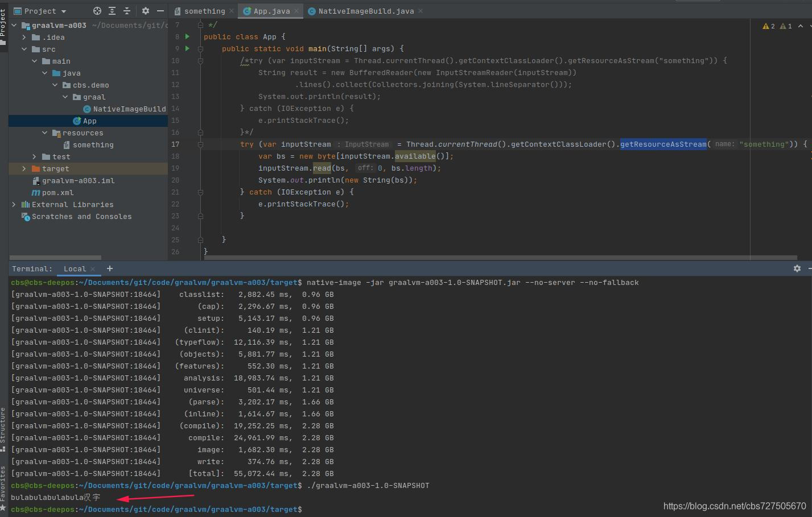Collapse the graalvm-a003 project root
This screenshot has height=517, width=812.
(x=14, y=25)
